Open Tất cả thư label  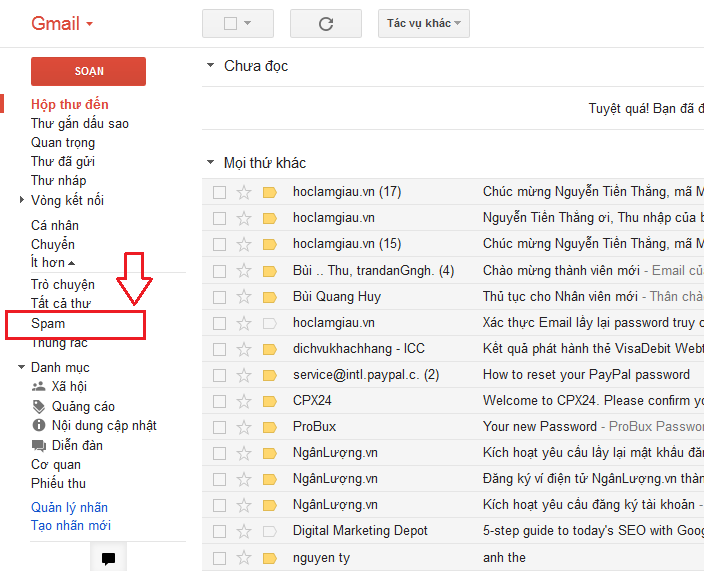pos(61,303)
